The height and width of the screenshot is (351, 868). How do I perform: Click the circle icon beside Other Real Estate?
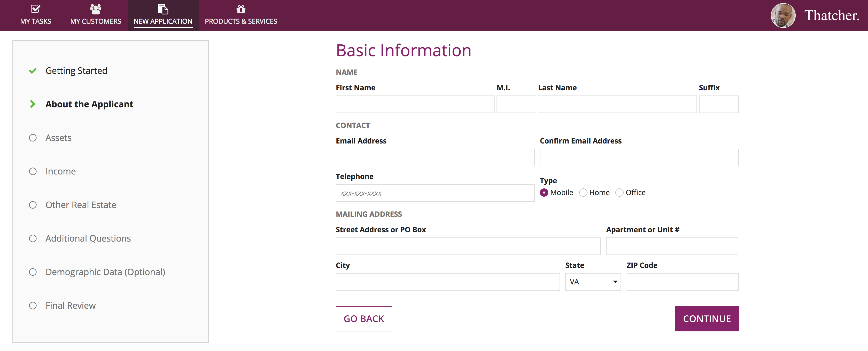33,205
